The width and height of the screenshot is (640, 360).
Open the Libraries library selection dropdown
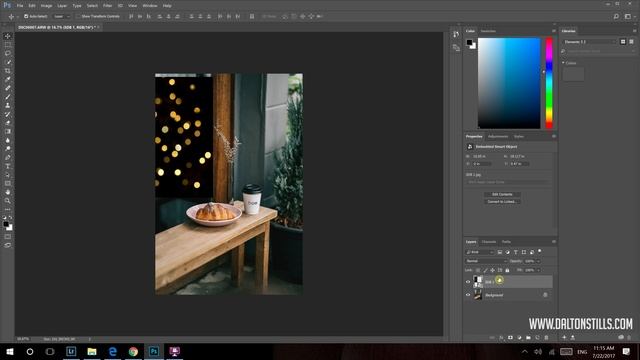pos(589,42)
